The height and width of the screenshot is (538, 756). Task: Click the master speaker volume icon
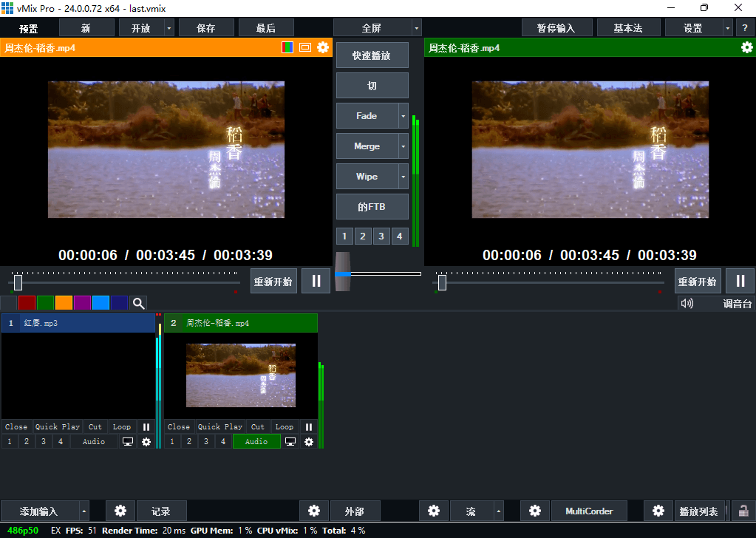687,303
